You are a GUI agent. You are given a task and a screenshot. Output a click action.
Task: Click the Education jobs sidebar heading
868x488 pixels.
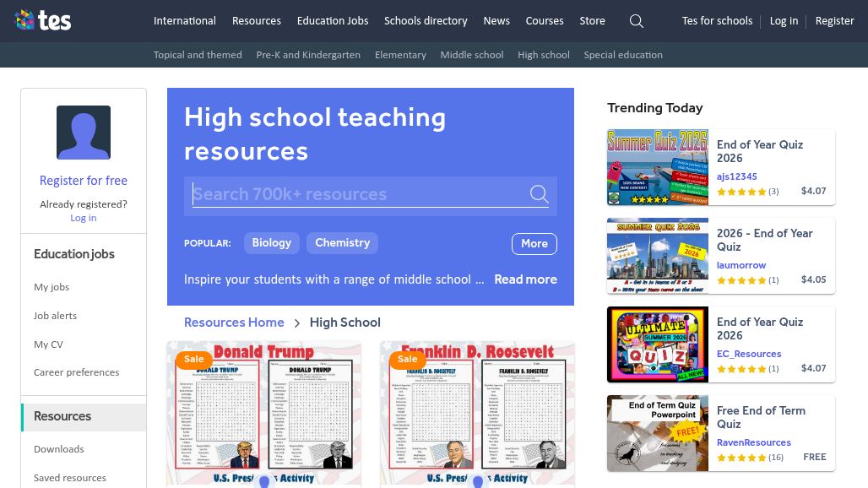(74, 254)
